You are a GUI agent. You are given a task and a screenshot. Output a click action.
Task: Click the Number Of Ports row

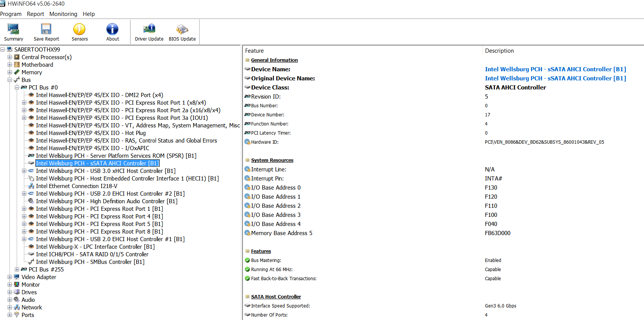[443, 315]
